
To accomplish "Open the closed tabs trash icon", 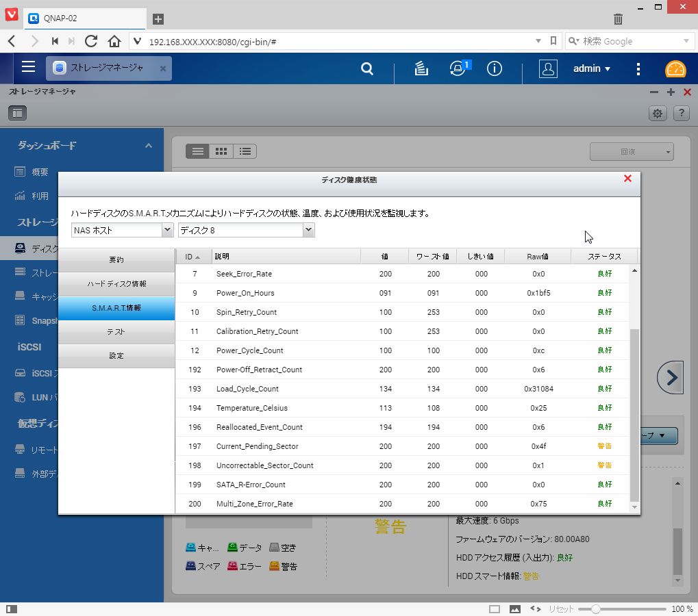I will 618,18.
